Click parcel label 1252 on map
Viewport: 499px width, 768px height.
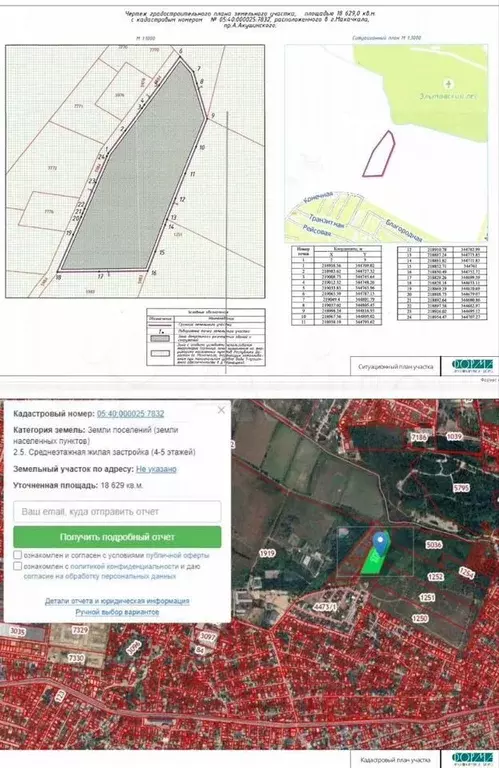[435, 577]
